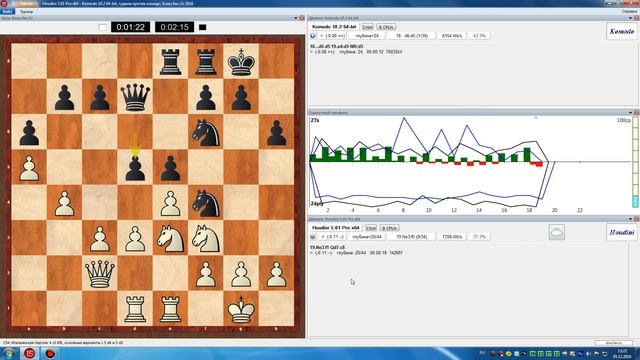The image size is (640, 360).
Task: Open the Справка menu at top right
Action: (629, 12)
